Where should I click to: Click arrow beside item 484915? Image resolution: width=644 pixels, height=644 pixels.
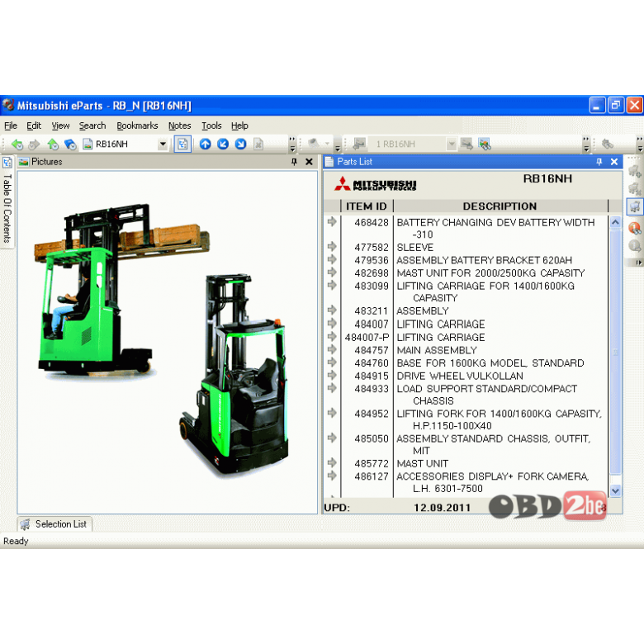[332, 375]
